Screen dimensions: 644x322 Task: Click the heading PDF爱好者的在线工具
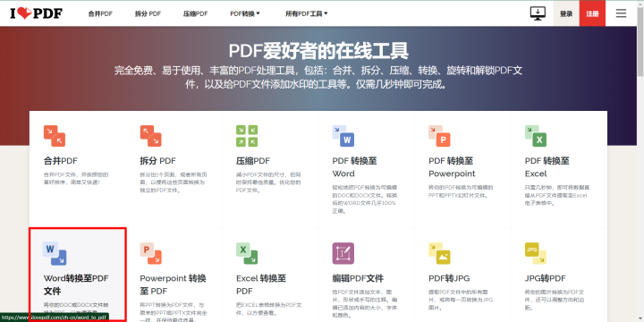[x=318, y=51]
